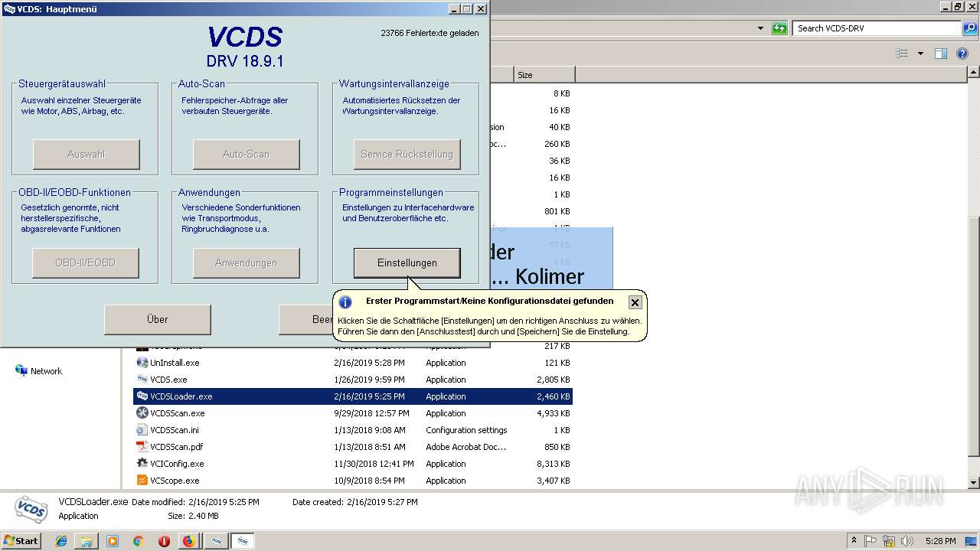This screenshot has width=980, height=551.
Task: Click the Action Center flag tray icon
Action: coord(871,540)
